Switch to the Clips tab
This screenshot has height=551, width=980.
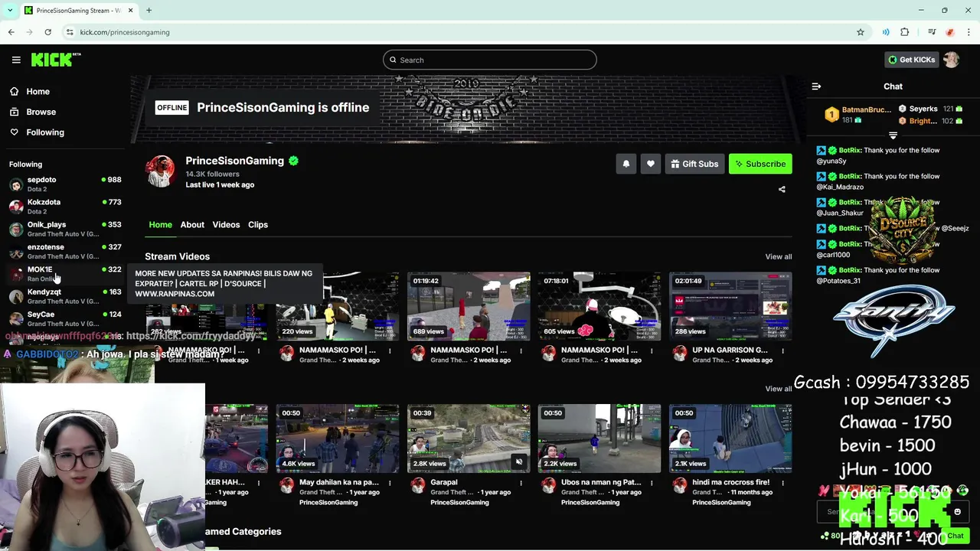coord(258,224)
